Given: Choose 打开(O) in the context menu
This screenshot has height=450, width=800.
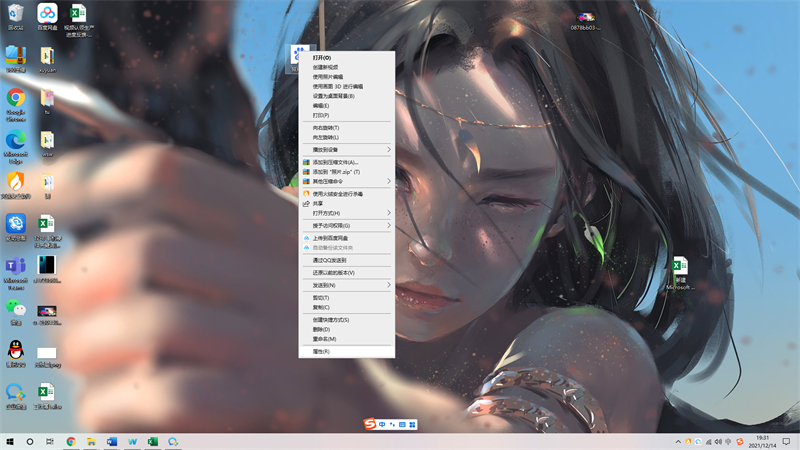Looking at the screenshot, I should point(346,58).
